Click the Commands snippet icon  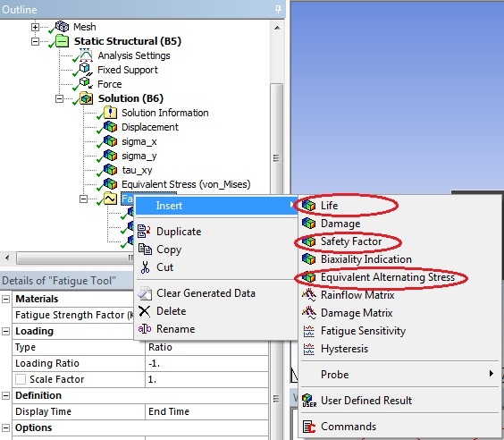pos(309,427)
